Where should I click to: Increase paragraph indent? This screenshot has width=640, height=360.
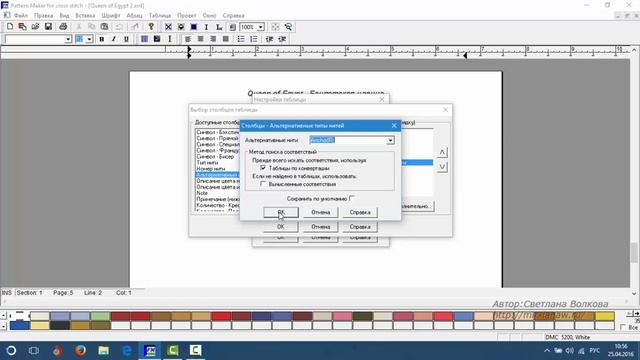pos(282,39)
